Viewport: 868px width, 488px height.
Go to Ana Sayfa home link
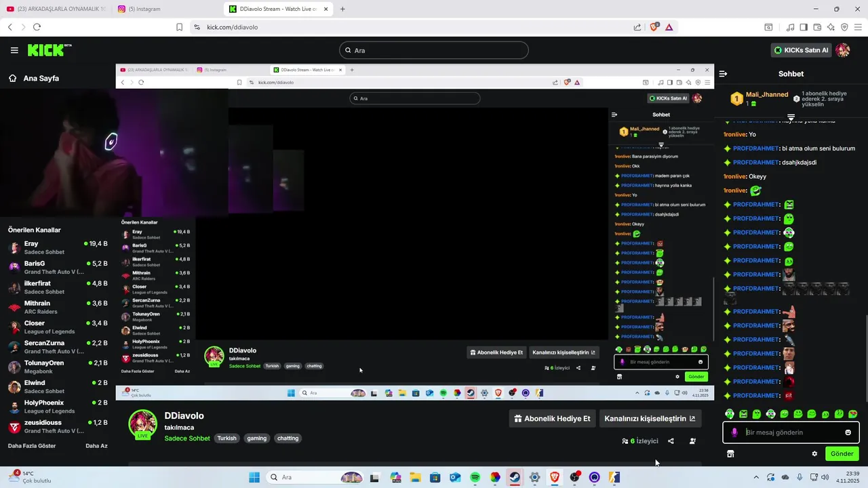[x=34, y=78]
